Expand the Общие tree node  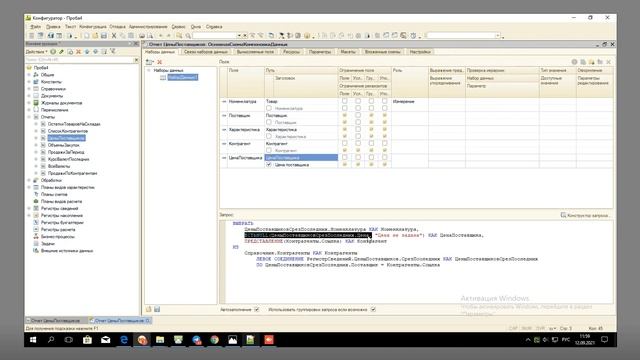[x=29, y=75]
